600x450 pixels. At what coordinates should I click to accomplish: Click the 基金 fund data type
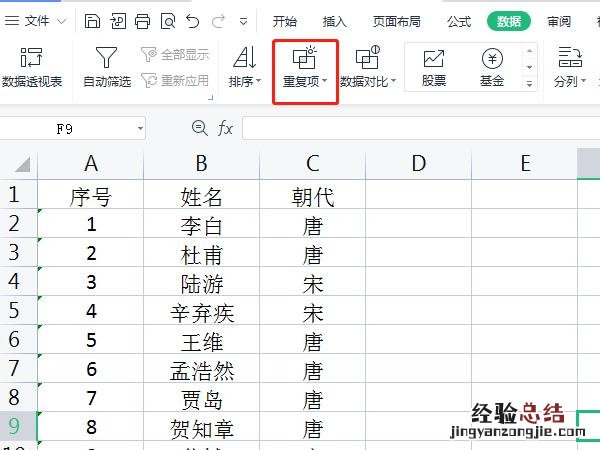coord(492,67)
